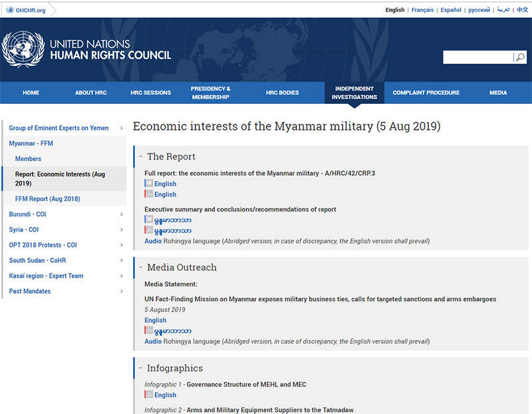Open the HRC SESSIONS menu

point(151,93)
